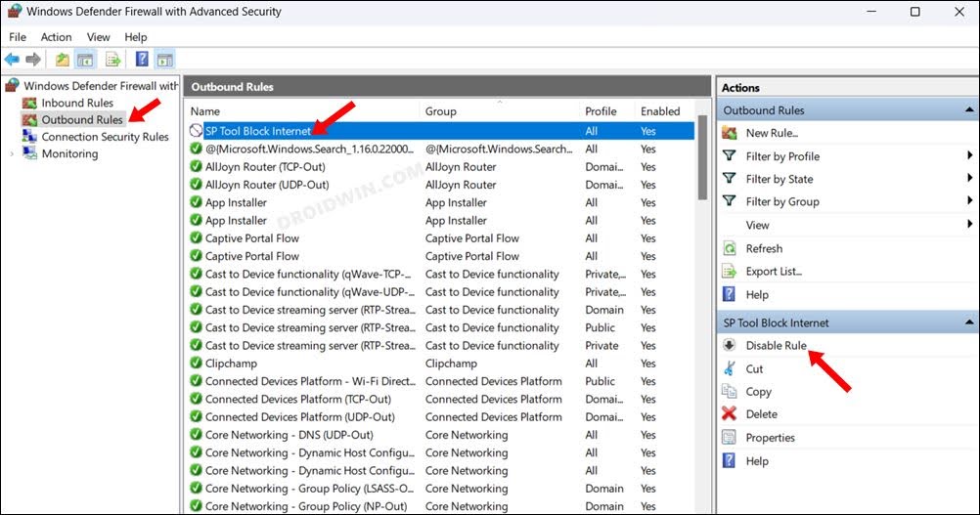Image resolution: width=980 pixels, height=515 pixels.
Task: Click the Filter by Profile funnel icon
Action: tap(730, 156)
